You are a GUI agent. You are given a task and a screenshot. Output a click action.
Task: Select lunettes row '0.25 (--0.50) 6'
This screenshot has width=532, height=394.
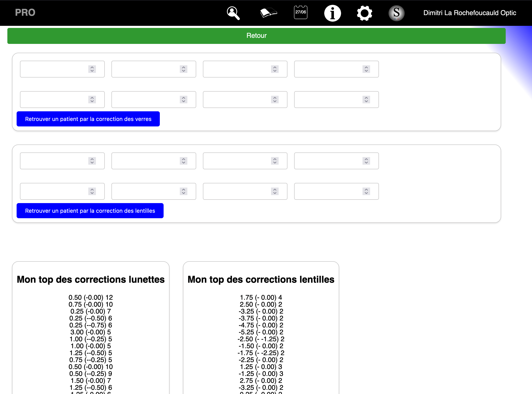91,318
